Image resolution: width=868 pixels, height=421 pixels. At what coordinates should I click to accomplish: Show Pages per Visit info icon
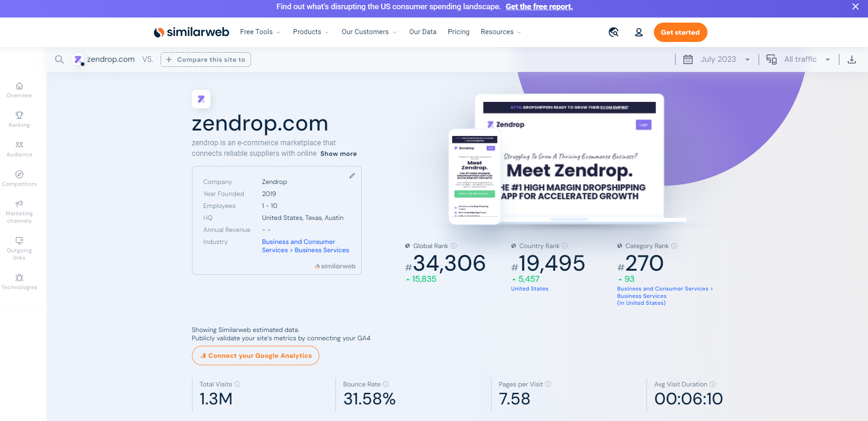point(548,384)
